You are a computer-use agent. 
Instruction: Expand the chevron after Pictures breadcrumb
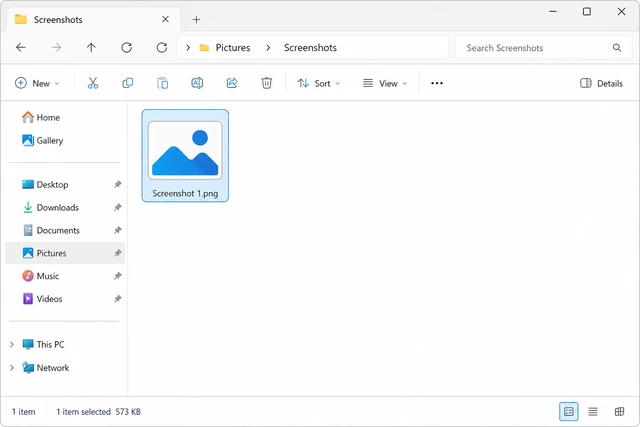(x=268, y=48)
